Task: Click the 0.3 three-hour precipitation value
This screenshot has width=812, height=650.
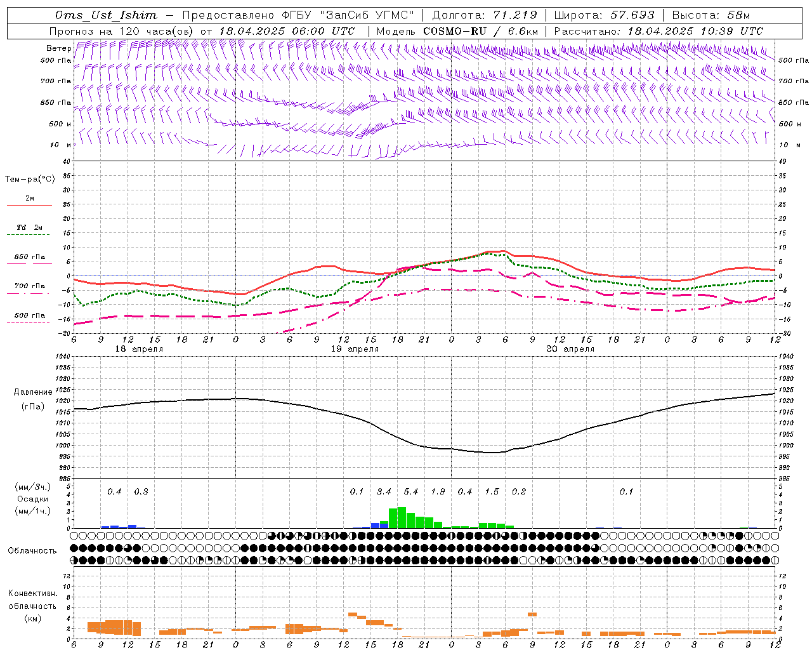Action: 141,492
